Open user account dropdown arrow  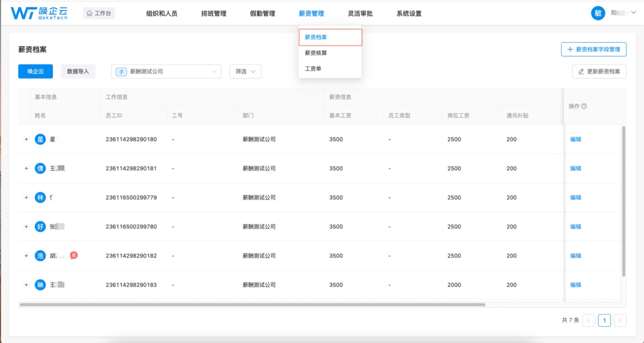(x=633, y=13)
